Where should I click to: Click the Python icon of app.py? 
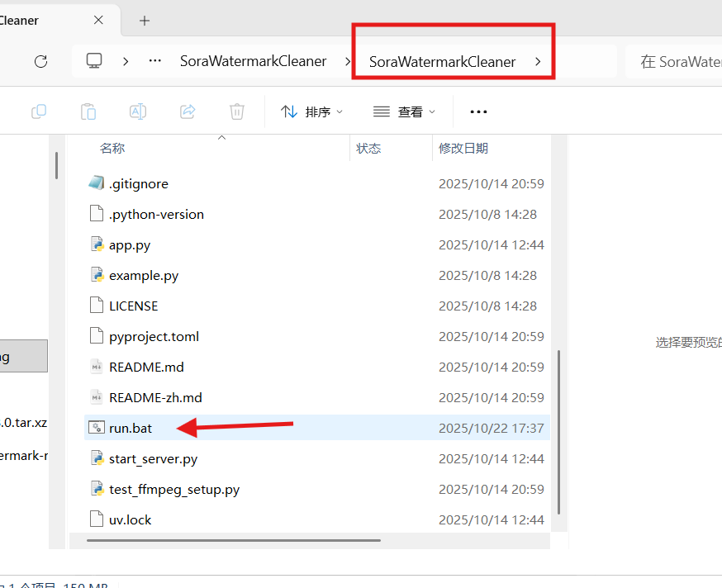(97, 244)
